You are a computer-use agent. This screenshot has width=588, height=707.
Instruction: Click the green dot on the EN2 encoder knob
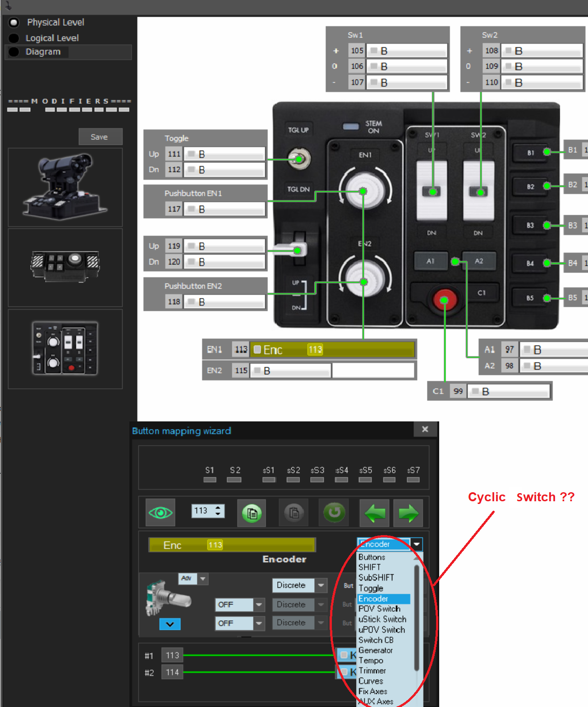[x=363, y=282]
